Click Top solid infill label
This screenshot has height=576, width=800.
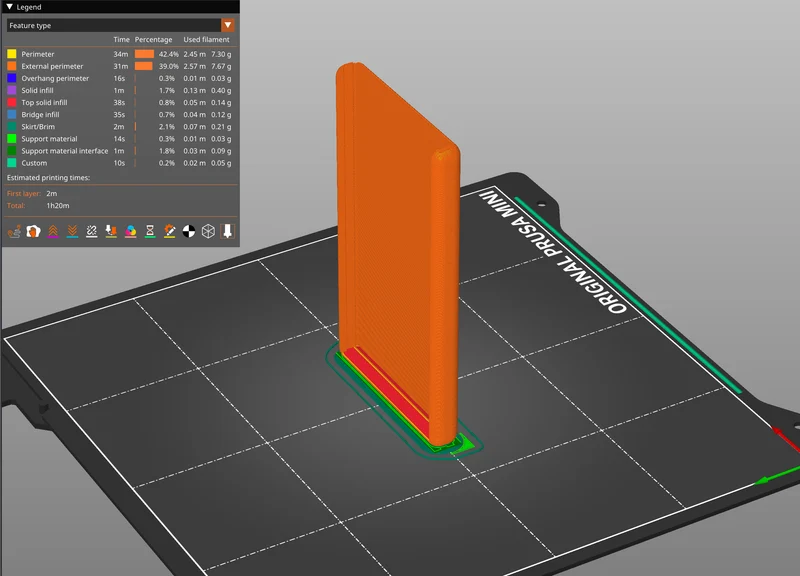pos(44,102)
